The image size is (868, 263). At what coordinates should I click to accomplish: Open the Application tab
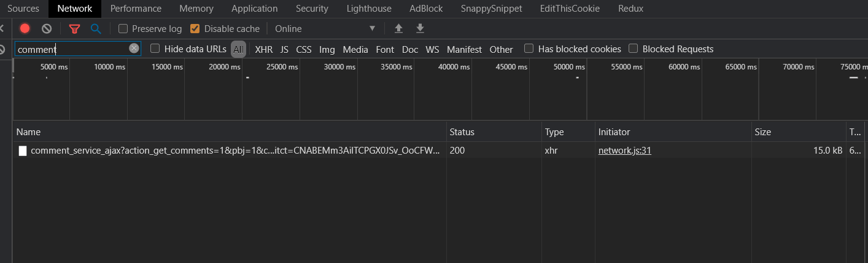pos(254,9)
